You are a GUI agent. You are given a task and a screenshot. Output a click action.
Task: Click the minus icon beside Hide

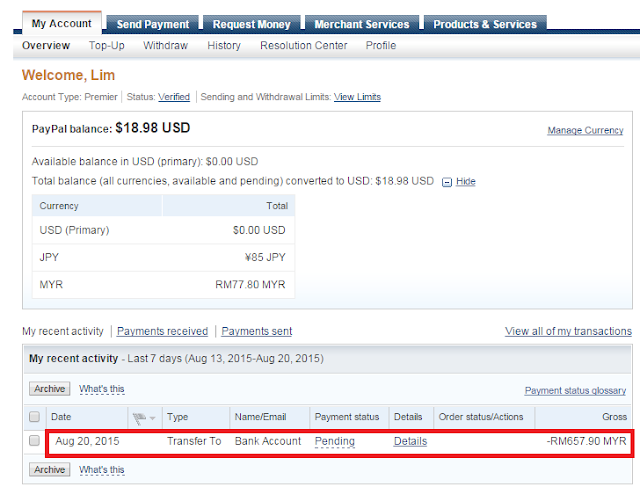[447, 182]
